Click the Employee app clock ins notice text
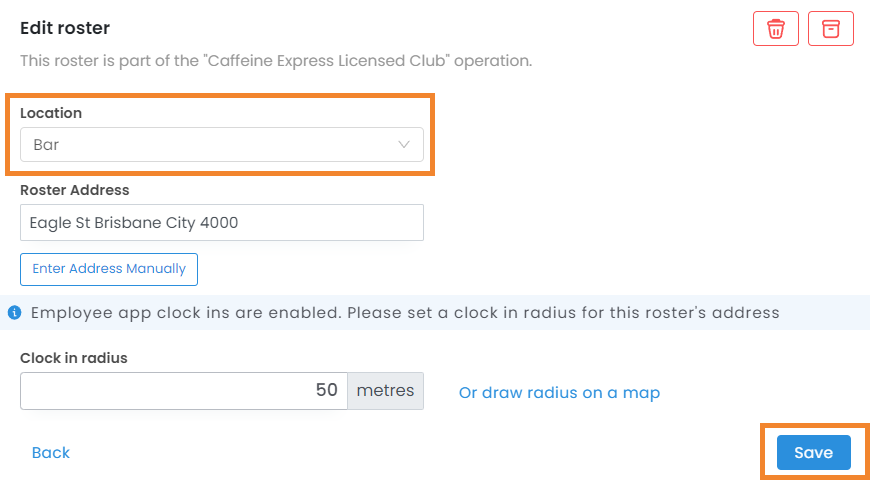This screenshot has height=480, width=870. pos(405,313)
